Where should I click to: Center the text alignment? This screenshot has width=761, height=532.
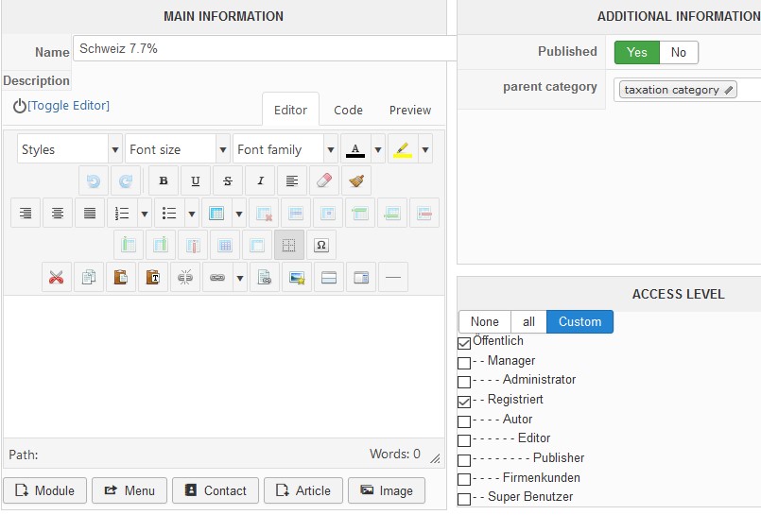(58, 213)
